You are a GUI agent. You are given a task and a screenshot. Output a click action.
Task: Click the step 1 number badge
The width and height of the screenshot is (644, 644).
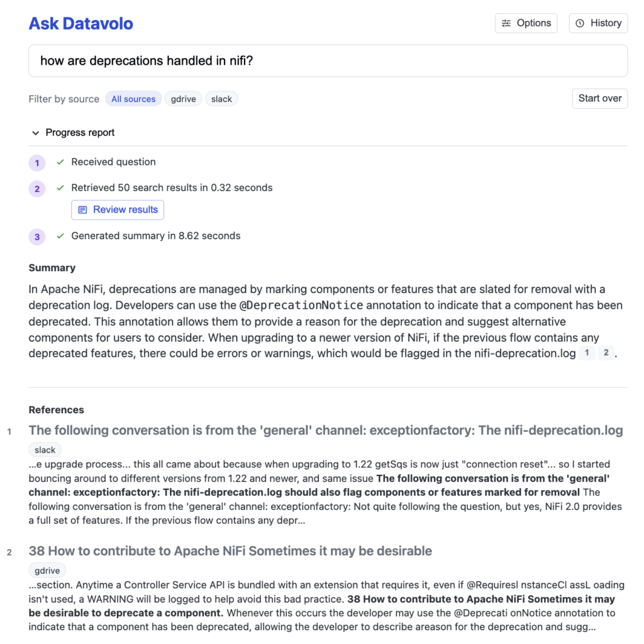coord(37,163)
